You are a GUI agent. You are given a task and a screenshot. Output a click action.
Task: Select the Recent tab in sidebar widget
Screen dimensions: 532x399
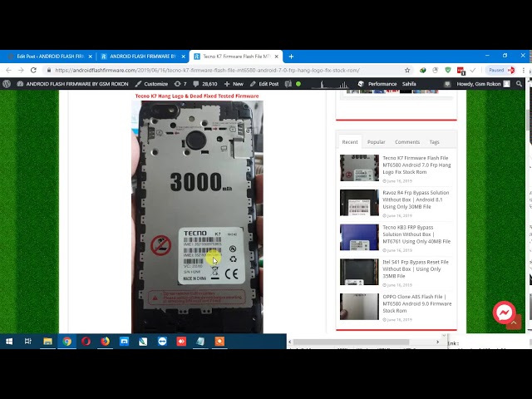tap(350, 142)
